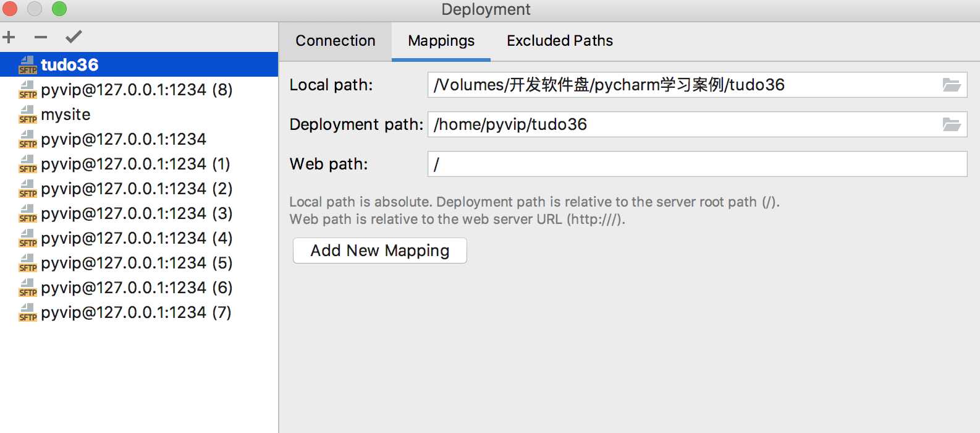This screenshot has height=433, width=980.
Task: Click the Deployment window title
Action: 486,9
